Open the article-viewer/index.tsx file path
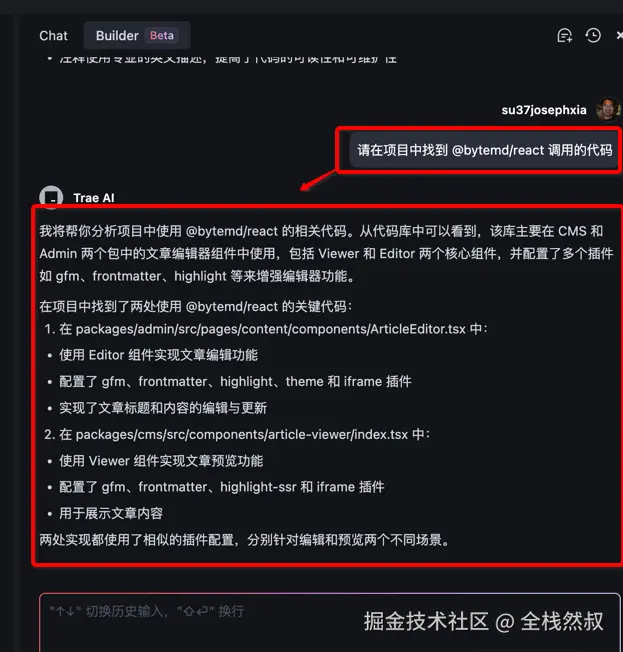The height and width of the screenshot is (652, 623). coord(242,434)
